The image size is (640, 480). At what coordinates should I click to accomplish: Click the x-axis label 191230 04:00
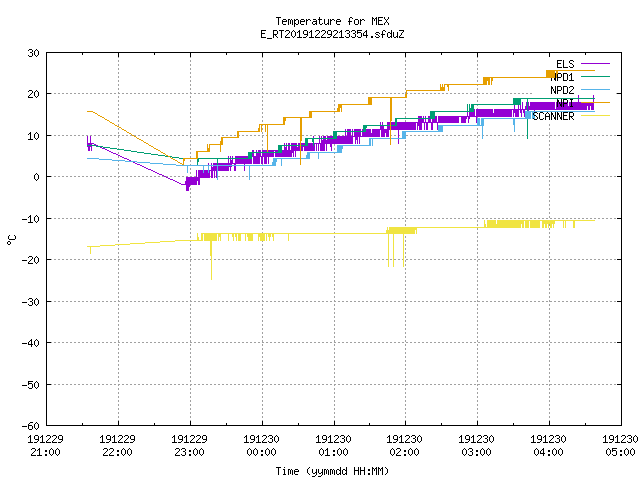pyautogui.click(x=548, y=446)
